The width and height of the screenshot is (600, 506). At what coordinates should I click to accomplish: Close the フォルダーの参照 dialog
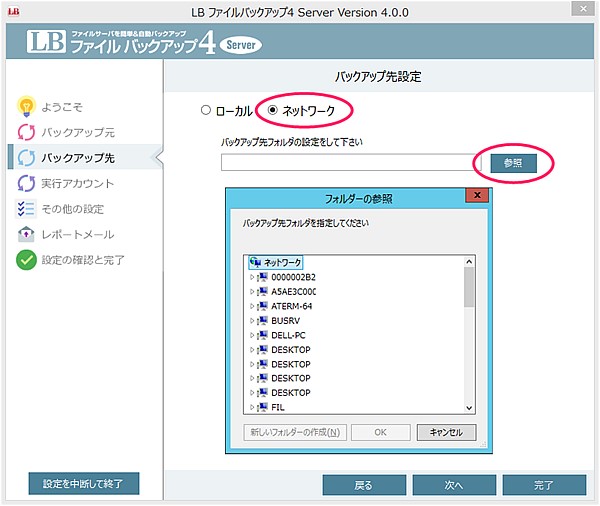coord(477,195)
